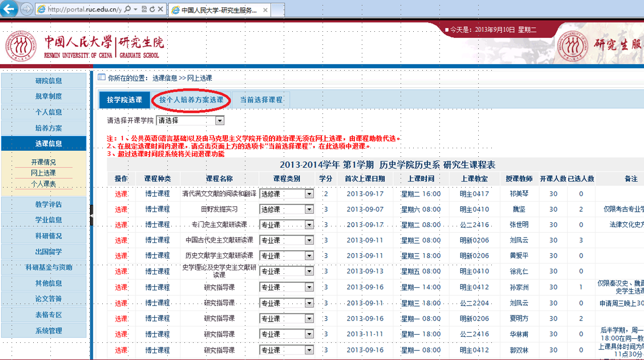Switch to 按个人培养方案选课 tab
The image size is (644, 360).
tap(191, 100)
